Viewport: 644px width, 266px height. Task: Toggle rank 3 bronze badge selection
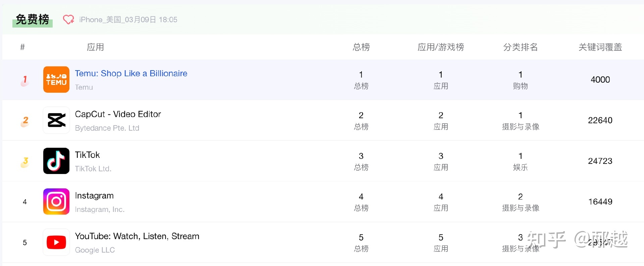tap(25, 161)
